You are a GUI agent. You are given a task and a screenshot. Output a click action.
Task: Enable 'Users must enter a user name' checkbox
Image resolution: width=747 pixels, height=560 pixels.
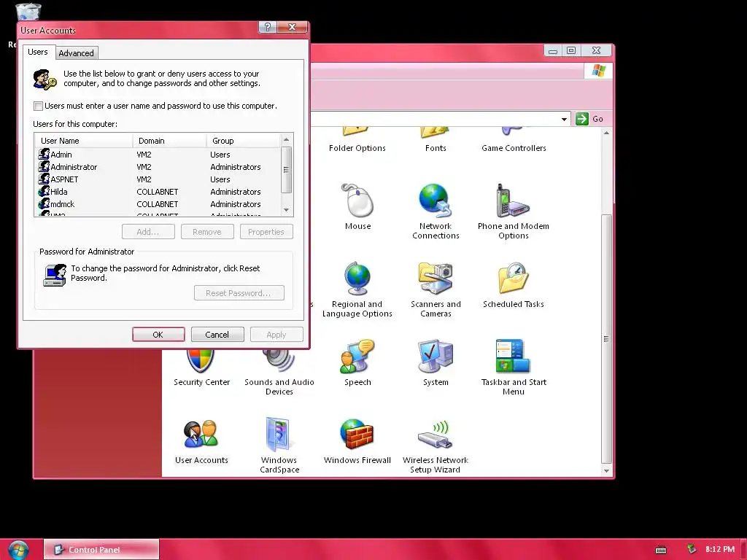coord(38,106)
